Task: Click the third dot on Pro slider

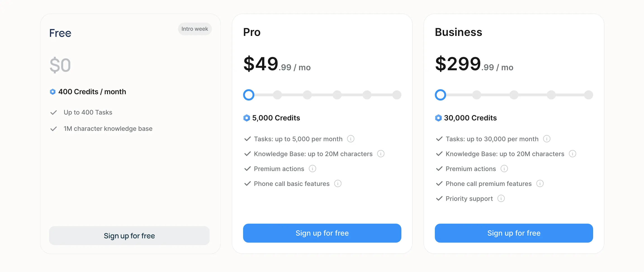Action: (x=307, y=95)
